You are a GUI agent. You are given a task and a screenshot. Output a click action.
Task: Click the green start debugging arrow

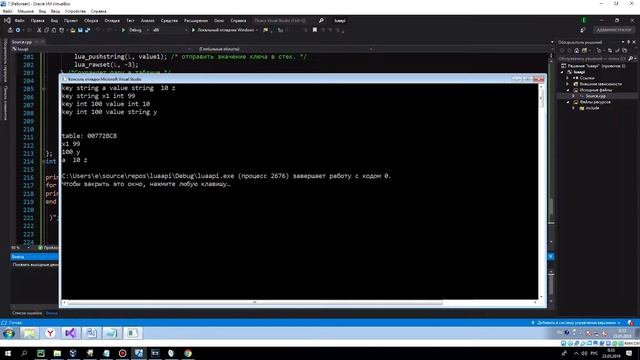[123, 30]
